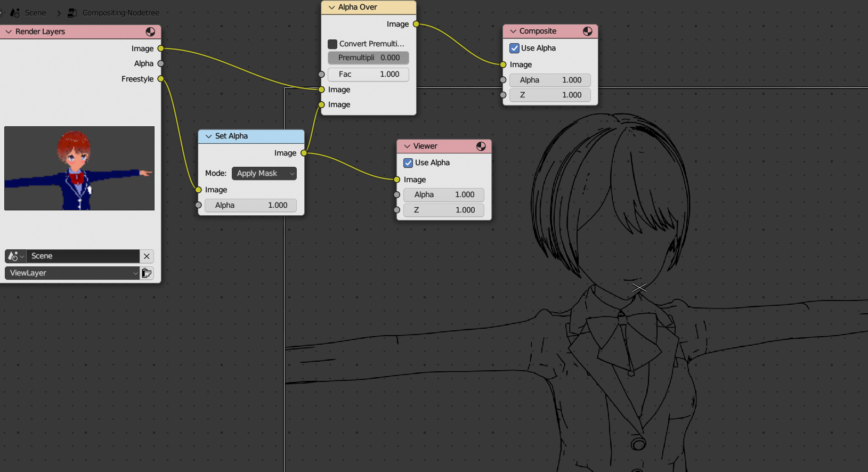868x472 pixels.
Task: Click Set Alpha Image input socket
Action: click(198, 190)
